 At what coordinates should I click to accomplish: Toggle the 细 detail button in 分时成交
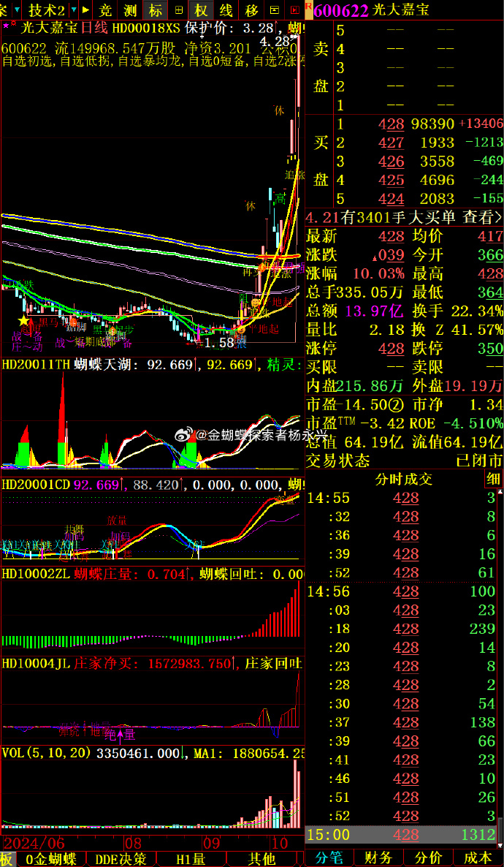495,480
